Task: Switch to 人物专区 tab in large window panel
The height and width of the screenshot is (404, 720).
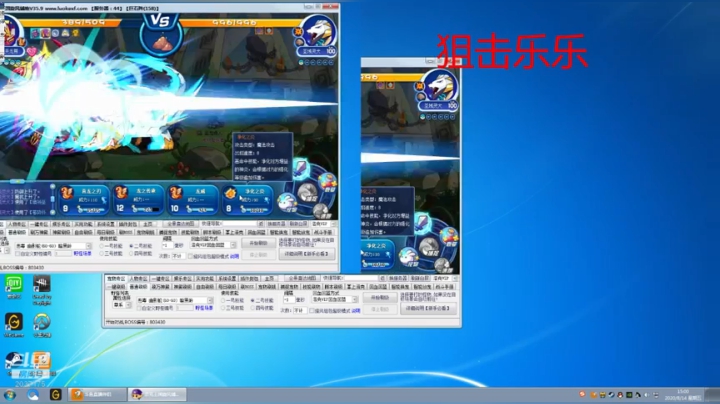Action: click(17, 224)
